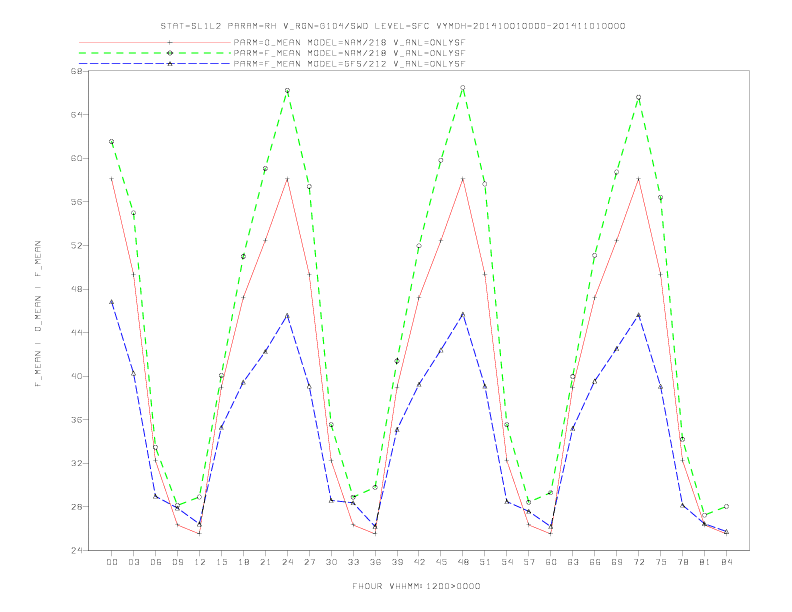This screenshot has height=612, width=792.
Task: Click x-axis tick label 21
Action: 265,562
